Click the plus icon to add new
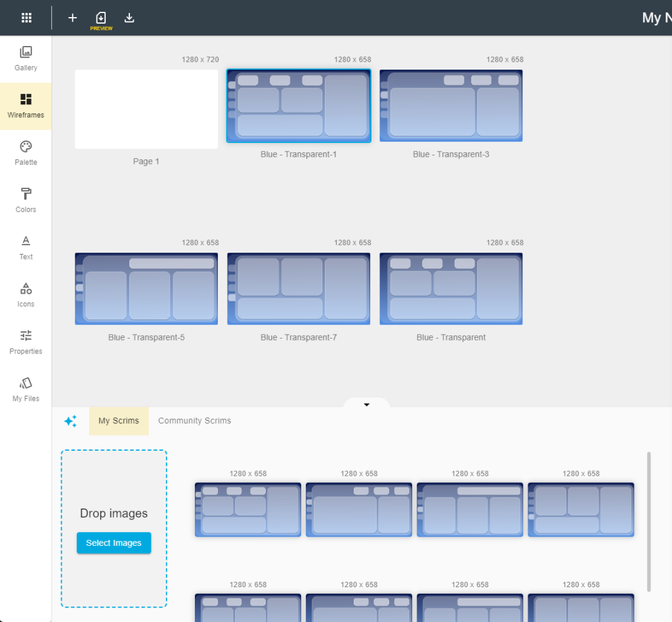Image resolution: width=672 pixels, height=622 pixels. point(73,18)
